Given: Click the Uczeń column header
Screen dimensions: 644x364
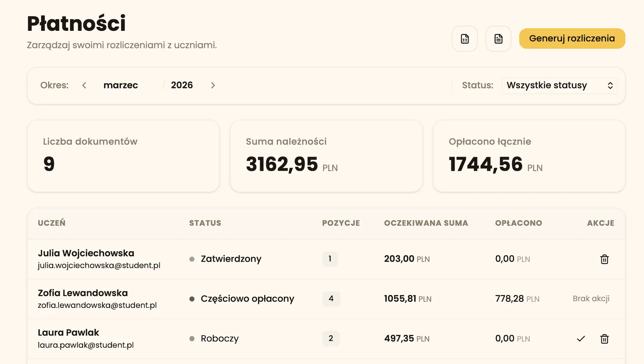Looking at the screenshot, I should coord(52,223).
